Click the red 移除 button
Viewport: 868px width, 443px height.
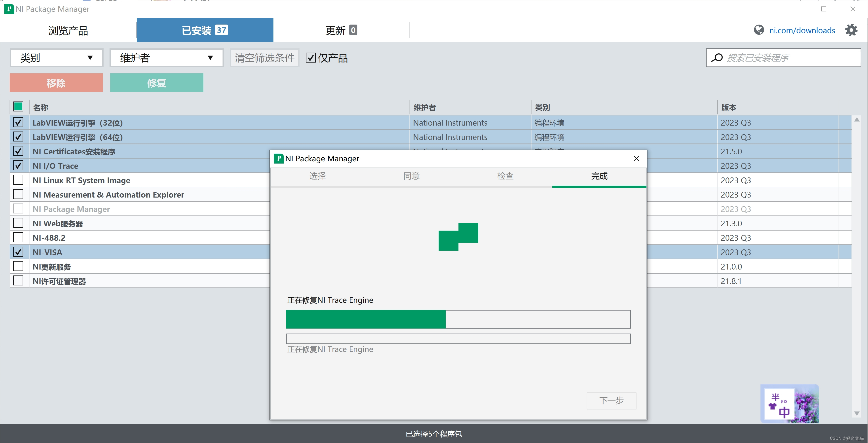point(56,83)
